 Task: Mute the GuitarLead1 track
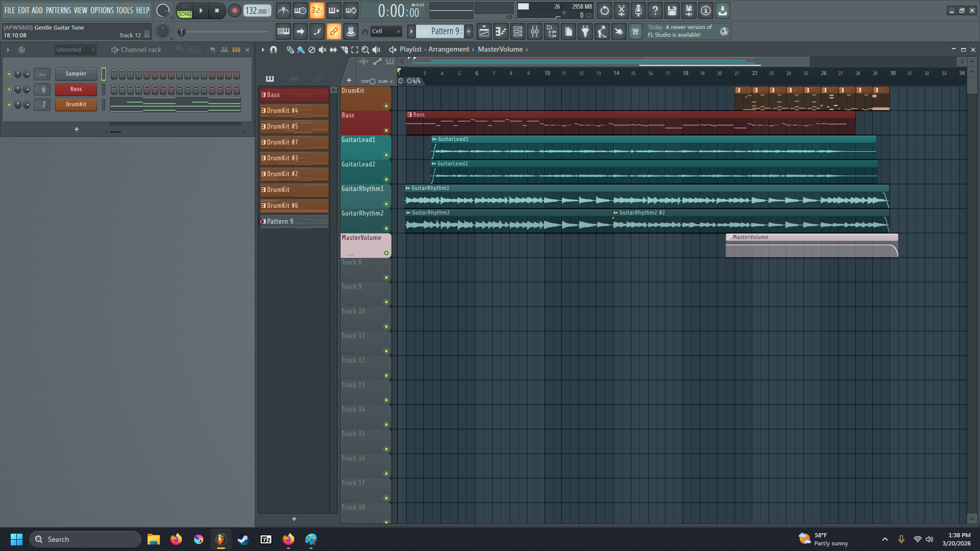[x=386, y=155]
